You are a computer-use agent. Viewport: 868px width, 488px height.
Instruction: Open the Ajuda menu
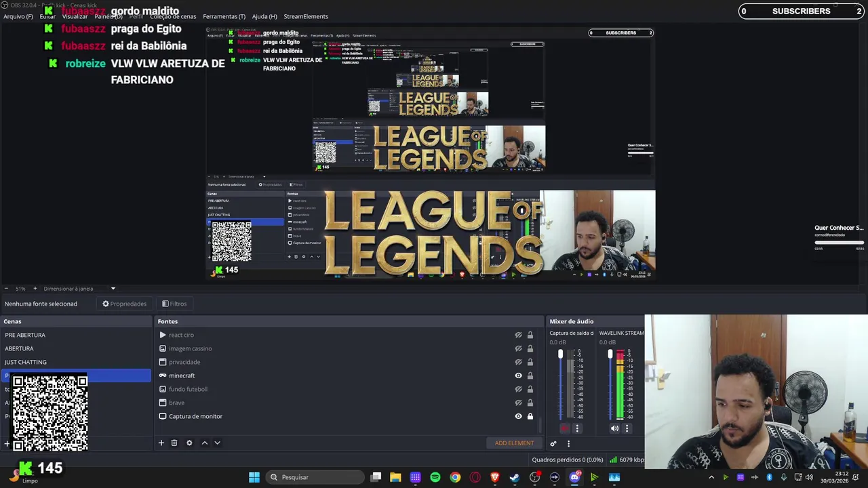tap(264, 16)
